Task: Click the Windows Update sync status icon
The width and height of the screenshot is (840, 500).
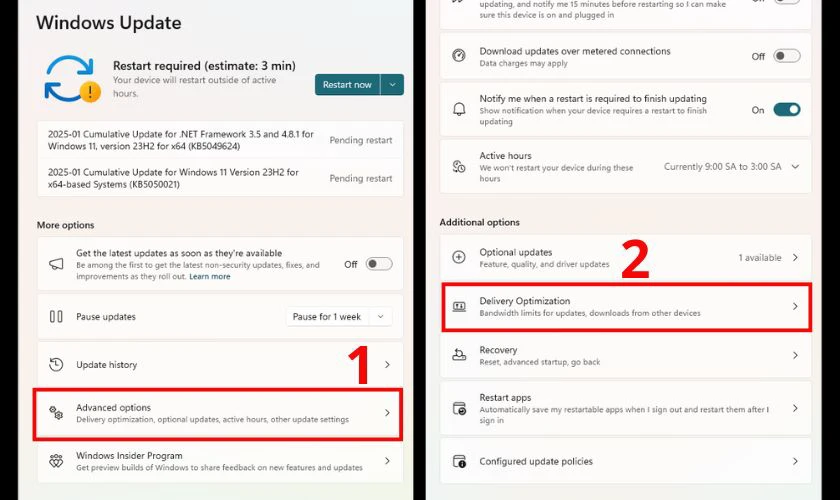Action: point(72,79)
